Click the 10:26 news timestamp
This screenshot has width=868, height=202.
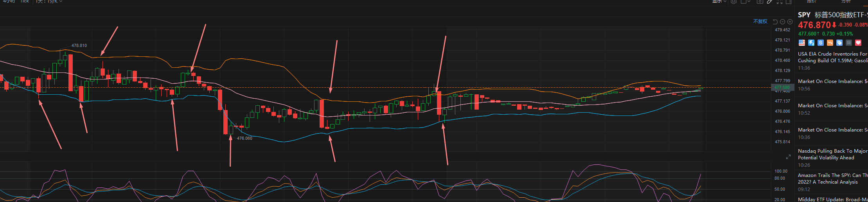click(804, 165)
